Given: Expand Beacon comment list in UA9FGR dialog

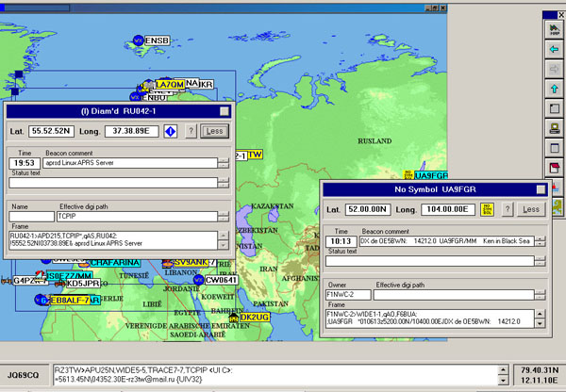Looking at the screenshot, I should 541,241.
